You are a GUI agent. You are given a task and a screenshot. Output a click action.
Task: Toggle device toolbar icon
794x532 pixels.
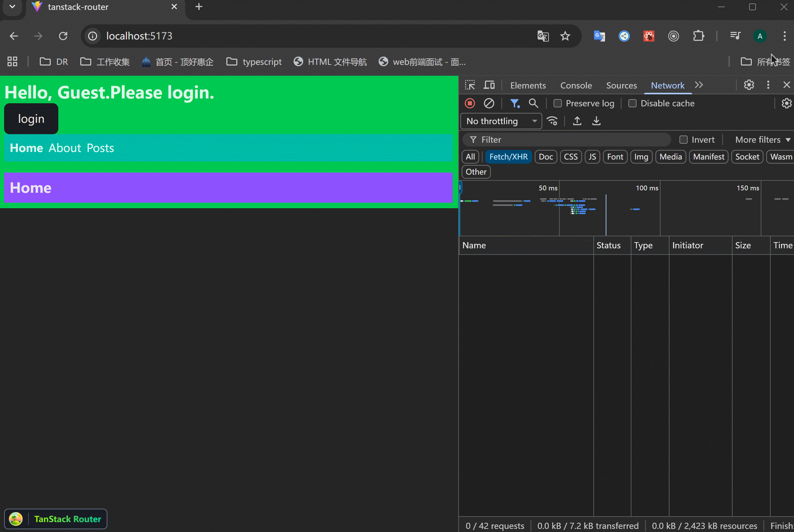tap(489, 85)
